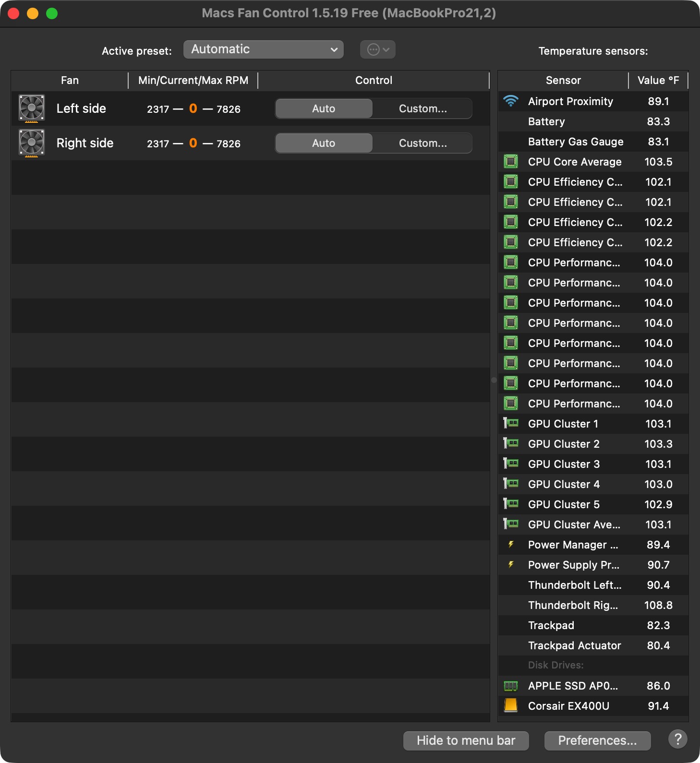This screenshot has height=763, width=700.
Task: Select the Power Manager sensor label
Action: coord(573,545)
